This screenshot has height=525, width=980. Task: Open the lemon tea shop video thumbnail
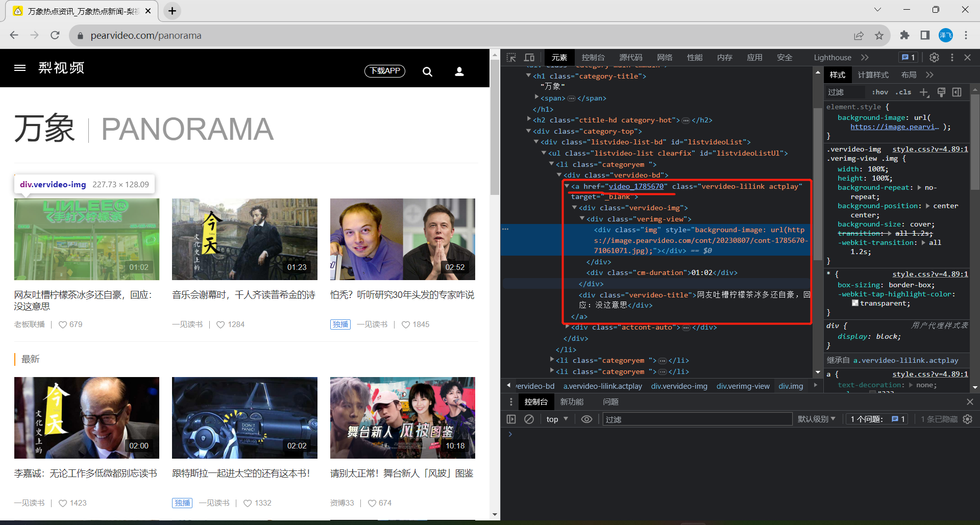click(x=87, y=239)
